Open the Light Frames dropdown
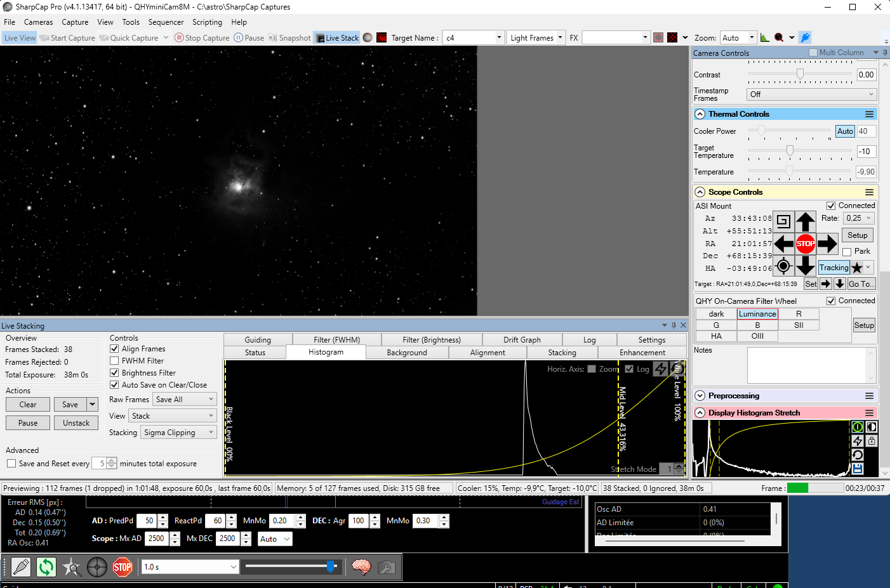The width and height of the screenshot is (890, 588). tap(560, 37)
